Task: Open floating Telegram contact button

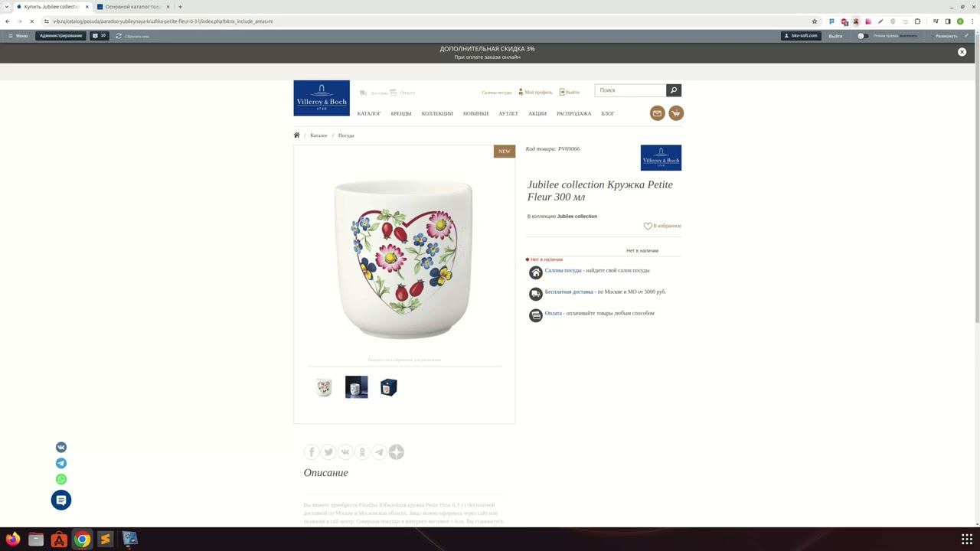Action: 61,463
